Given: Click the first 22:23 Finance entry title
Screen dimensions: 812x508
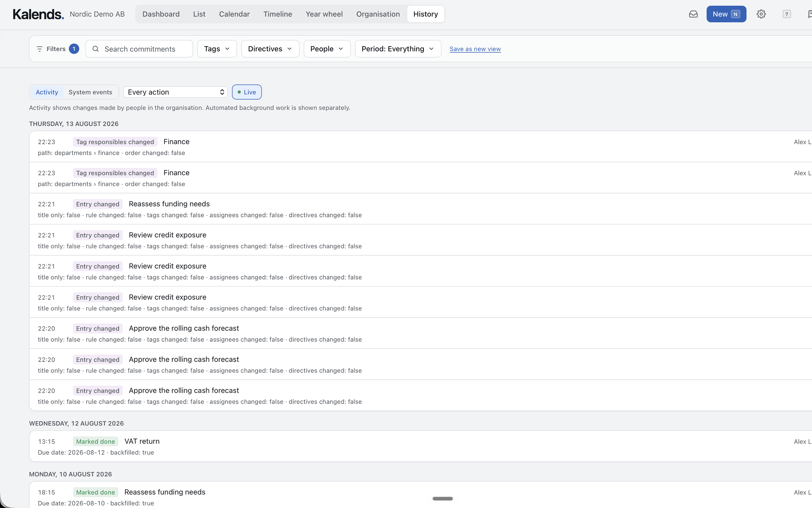Looking at the screenshot, I should [177, 142].
